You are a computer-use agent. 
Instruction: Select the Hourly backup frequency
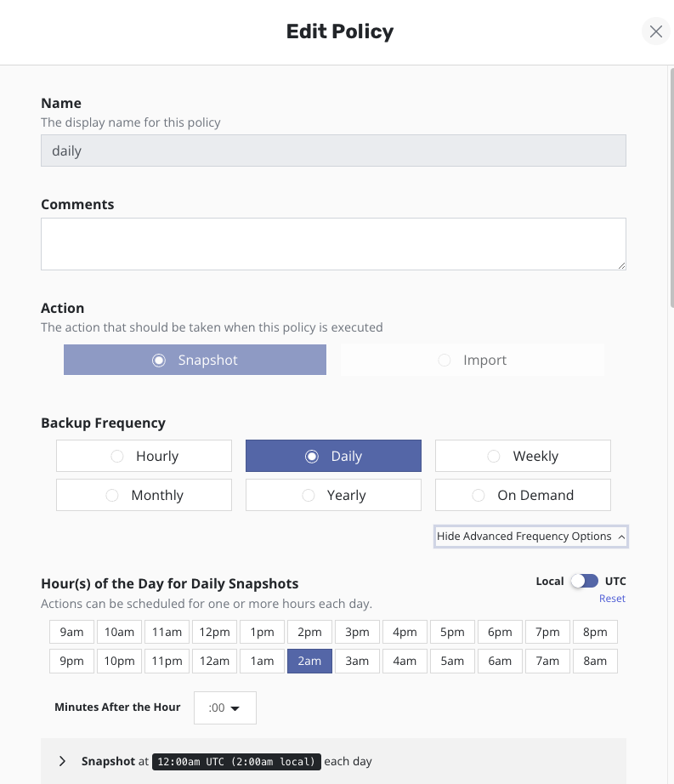click(144, 456)
